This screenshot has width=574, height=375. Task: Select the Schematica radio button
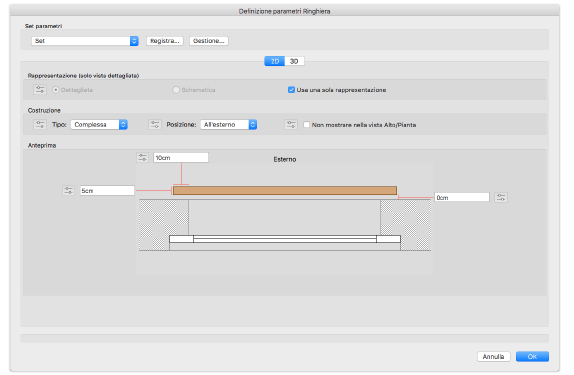[176, 90]
